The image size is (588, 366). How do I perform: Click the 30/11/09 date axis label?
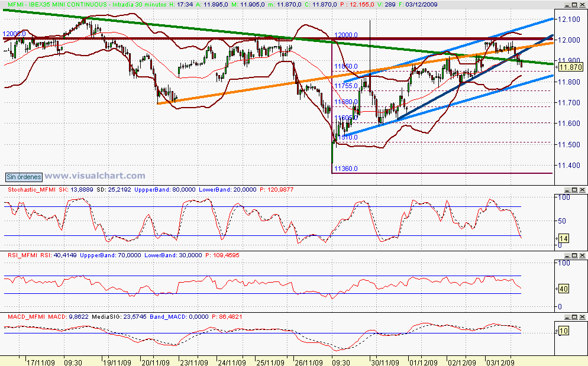click(385, 362)
